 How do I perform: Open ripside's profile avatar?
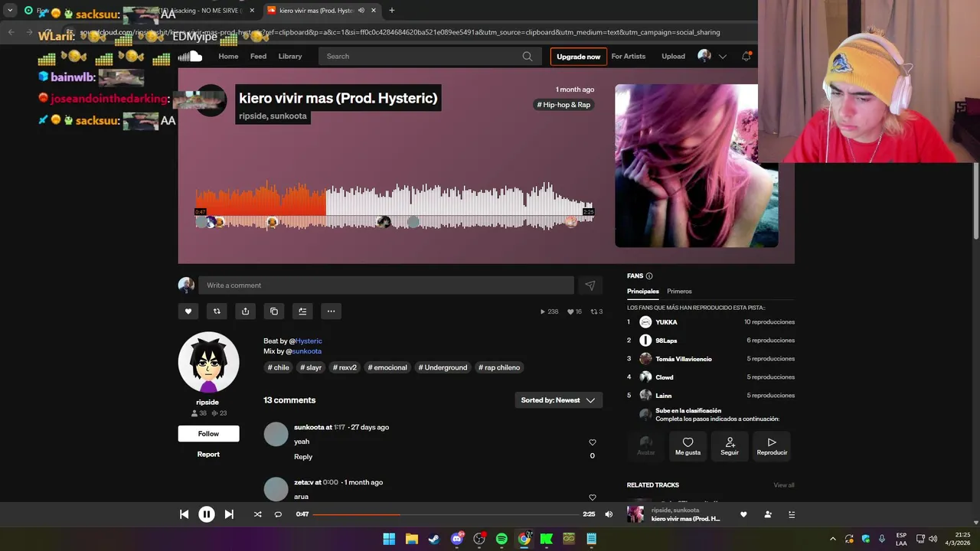point(208,363)
